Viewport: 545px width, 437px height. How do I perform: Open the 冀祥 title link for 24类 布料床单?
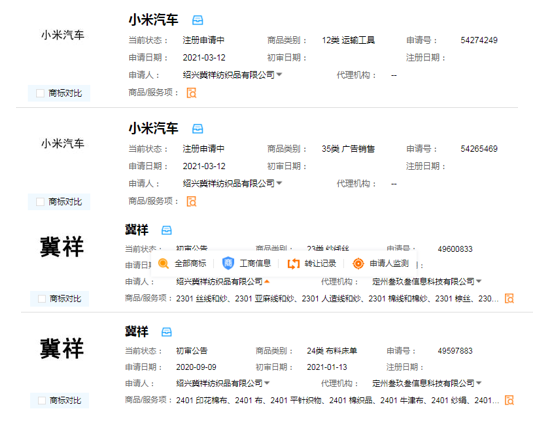click(x=137, y=332)
